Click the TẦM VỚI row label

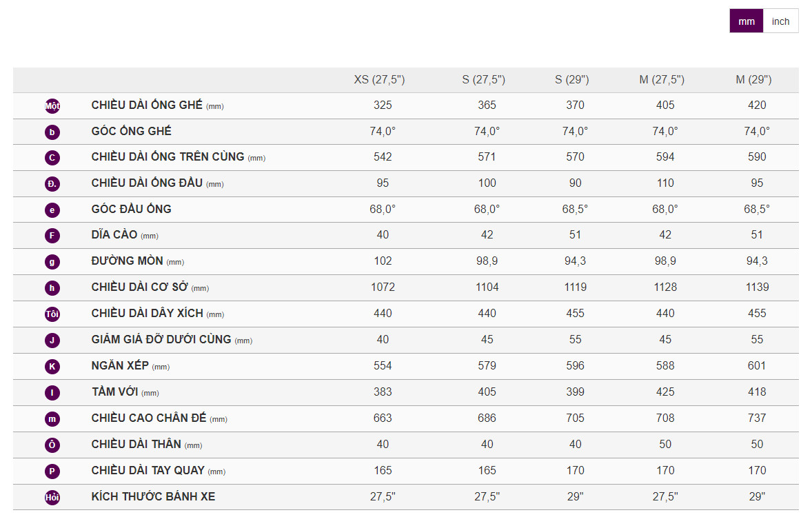pyautogui.click(x=114, y=392)
